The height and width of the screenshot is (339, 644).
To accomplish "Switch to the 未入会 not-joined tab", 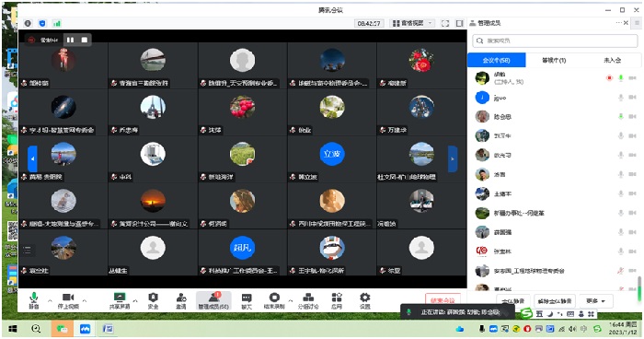I will 612,60.
